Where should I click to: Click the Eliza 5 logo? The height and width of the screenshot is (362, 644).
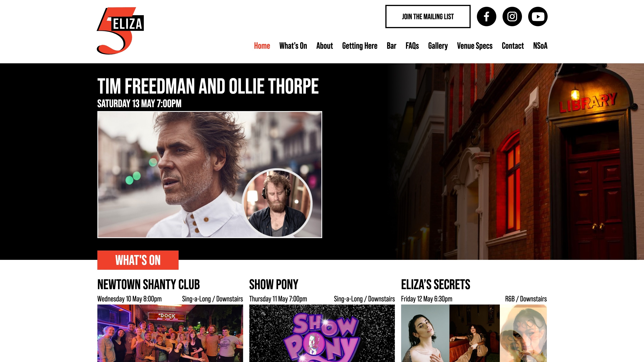(x=120, y=30)
